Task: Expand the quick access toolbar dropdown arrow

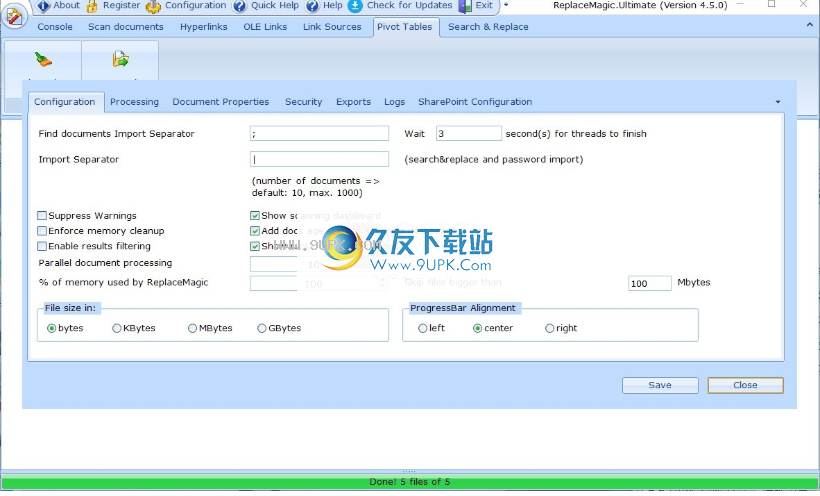Action: point(506,5)
